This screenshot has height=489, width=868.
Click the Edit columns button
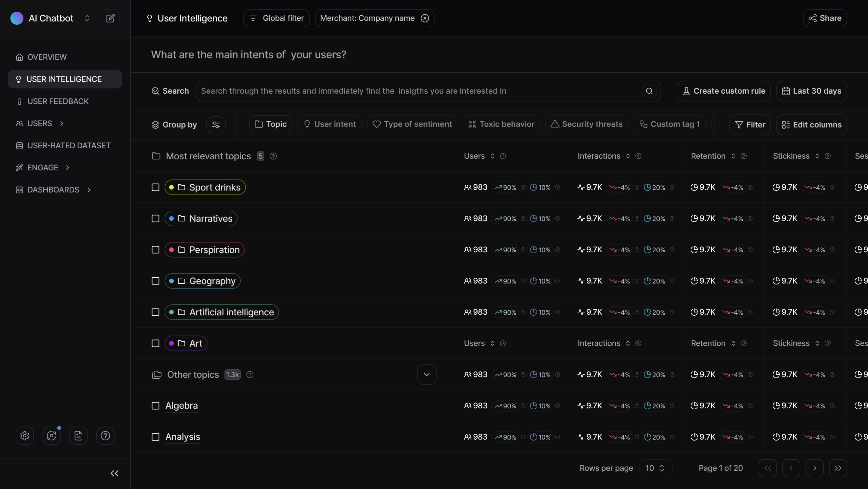(811, 125)
